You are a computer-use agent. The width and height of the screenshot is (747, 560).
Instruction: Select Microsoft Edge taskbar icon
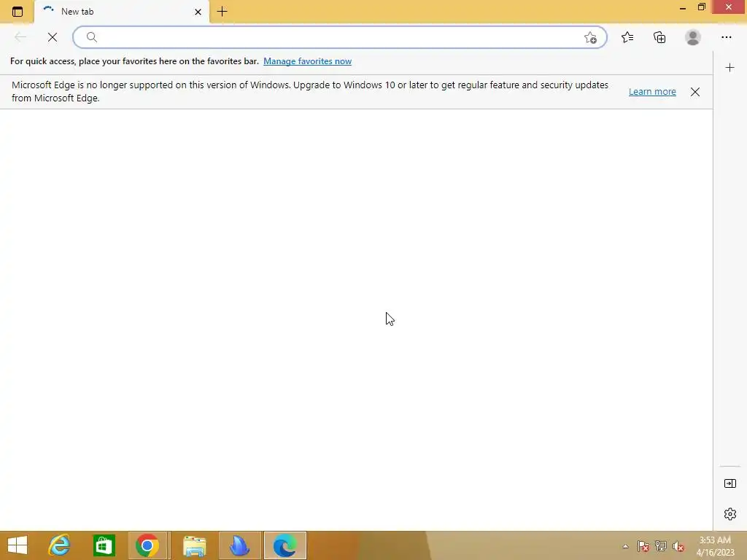285,545
